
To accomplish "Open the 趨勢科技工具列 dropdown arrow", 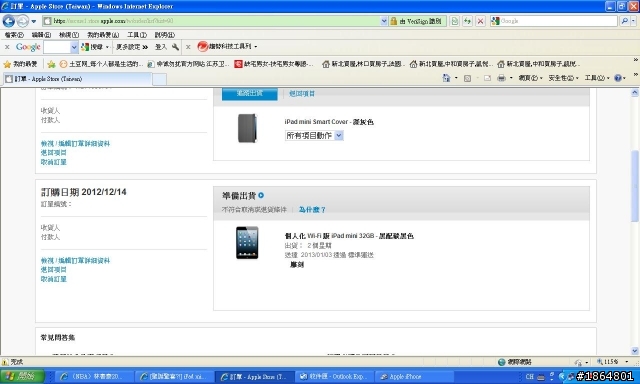I will (256, 47).
